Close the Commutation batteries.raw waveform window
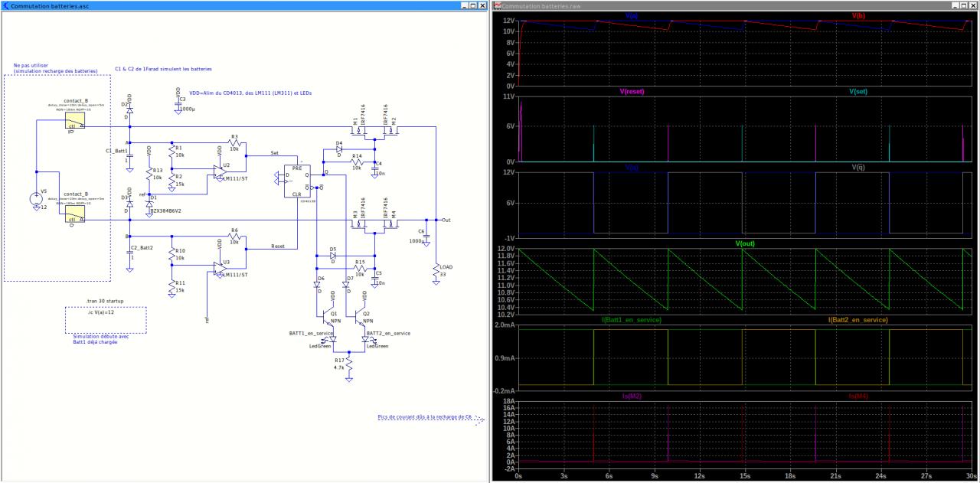980x483 pixels. click(x=973, y=5)
